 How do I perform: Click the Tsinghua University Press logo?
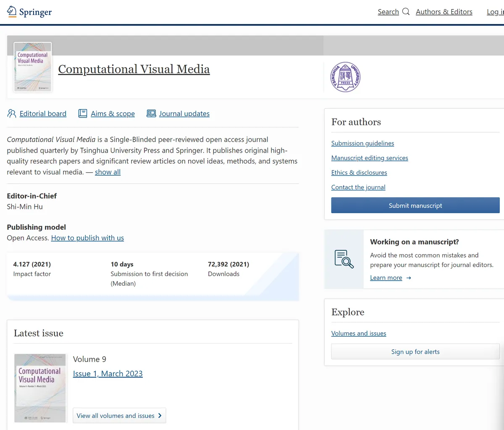[x=345, y=77]
